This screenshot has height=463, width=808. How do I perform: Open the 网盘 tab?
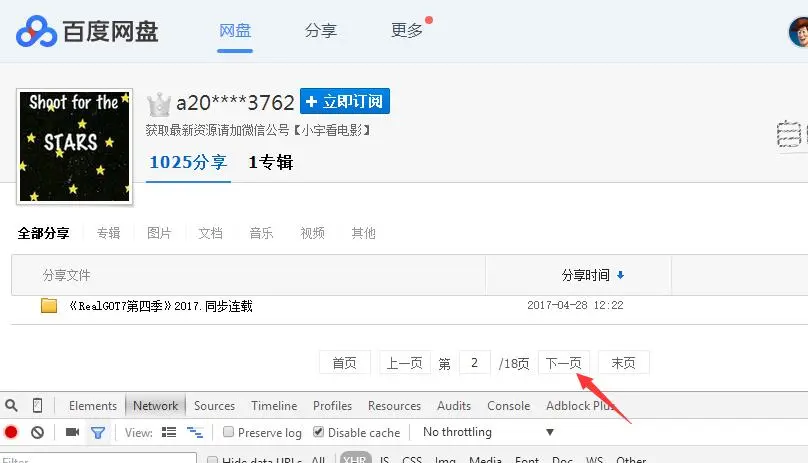(235, 30)
